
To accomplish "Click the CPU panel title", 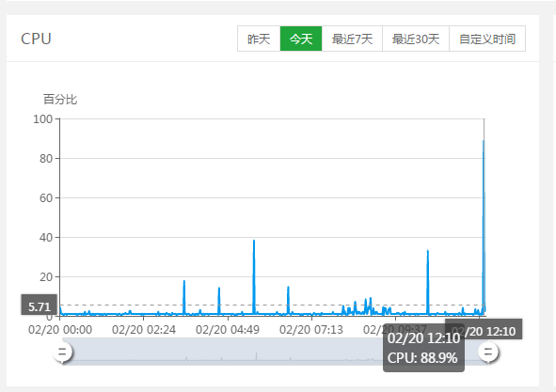I will (36, 39).
